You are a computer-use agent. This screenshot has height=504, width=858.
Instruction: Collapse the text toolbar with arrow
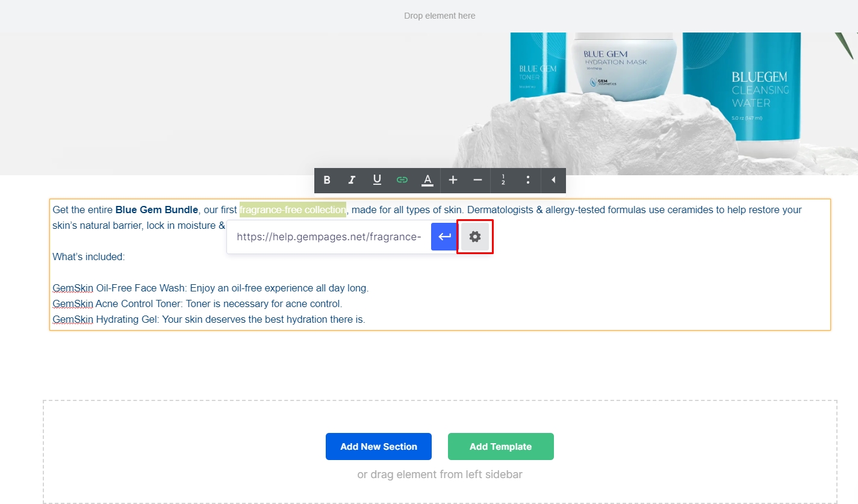click(x=553, y=180)
